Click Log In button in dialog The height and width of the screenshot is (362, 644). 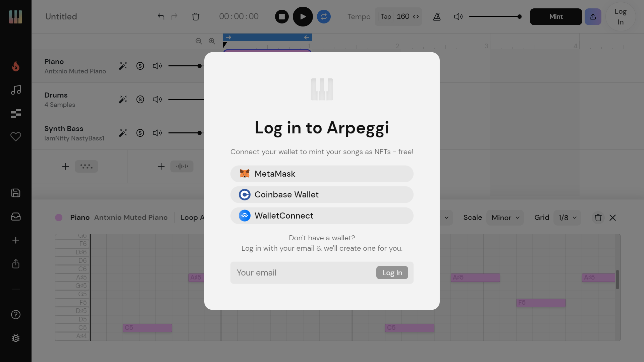click(x=392, y=273)
